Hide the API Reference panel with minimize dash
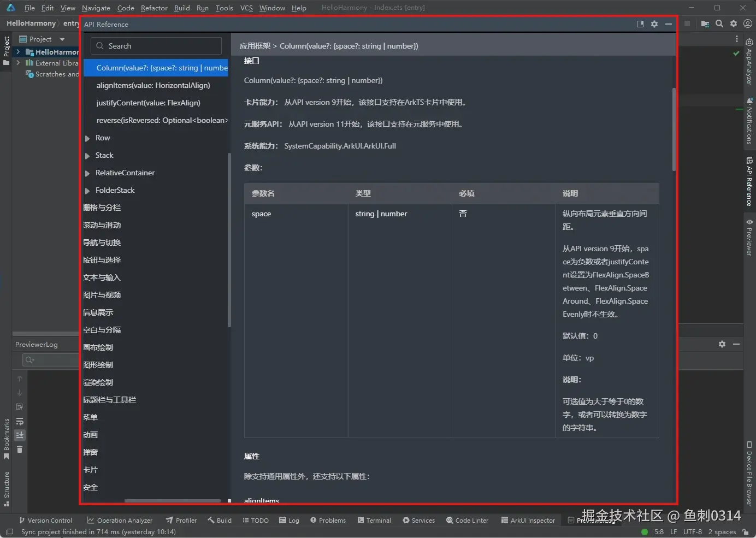756x538 pixels. 669,24
